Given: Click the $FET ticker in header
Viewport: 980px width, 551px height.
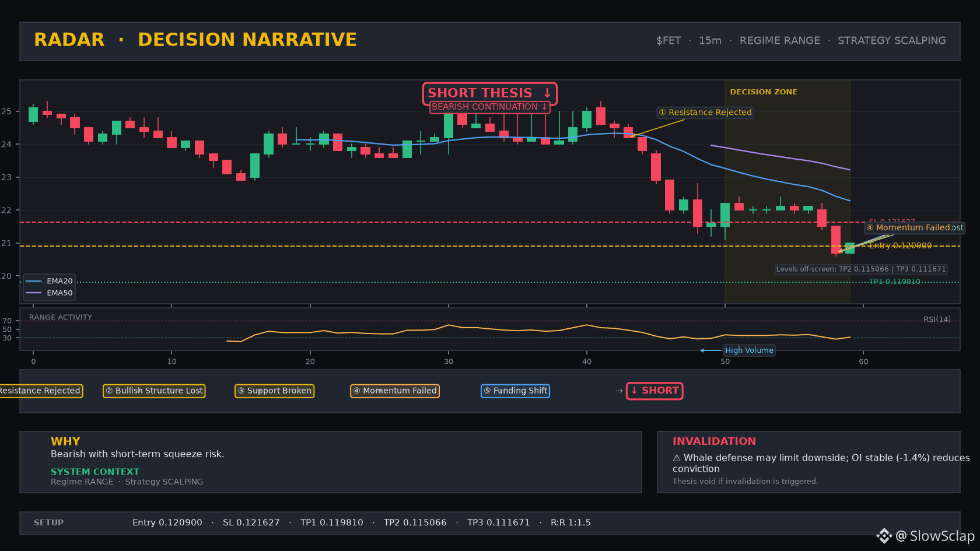Looking at the screenshot, I should tap(668, 41).
